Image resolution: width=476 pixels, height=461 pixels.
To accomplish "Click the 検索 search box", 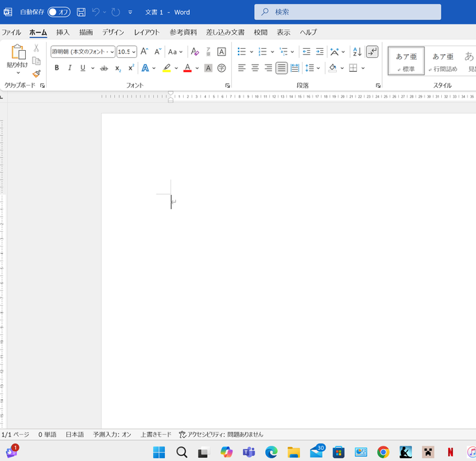I will 347,12.
